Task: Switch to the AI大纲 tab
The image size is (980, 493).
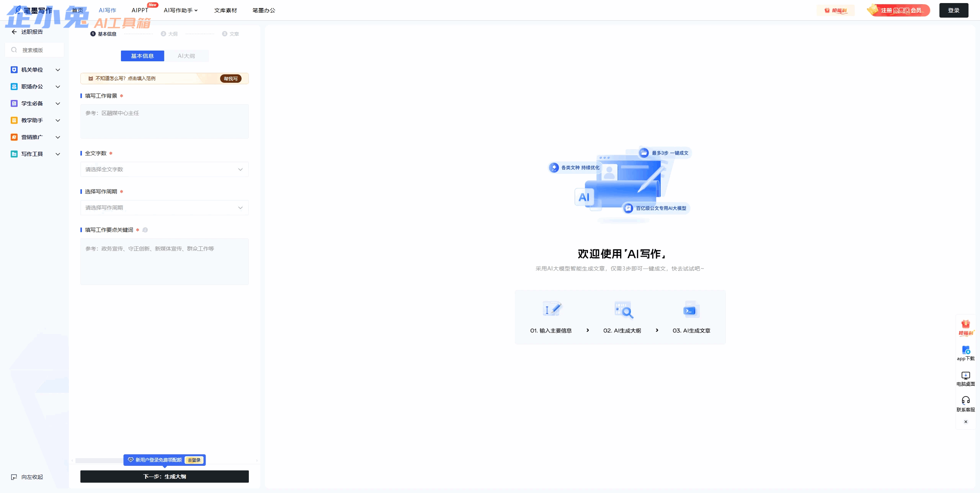Action: point(186,56)
